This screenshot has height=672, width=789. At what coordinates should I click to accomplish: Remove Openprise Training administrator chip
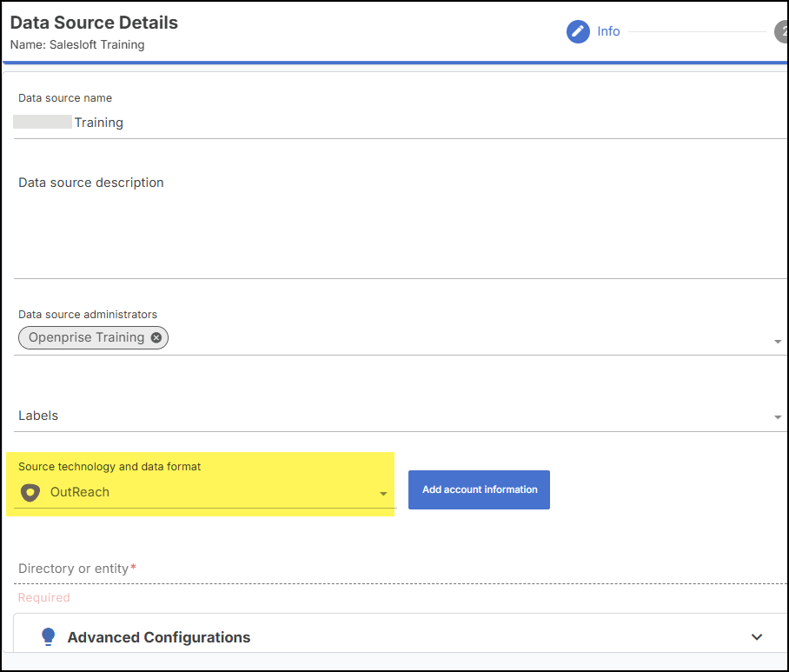coord(156,338)
